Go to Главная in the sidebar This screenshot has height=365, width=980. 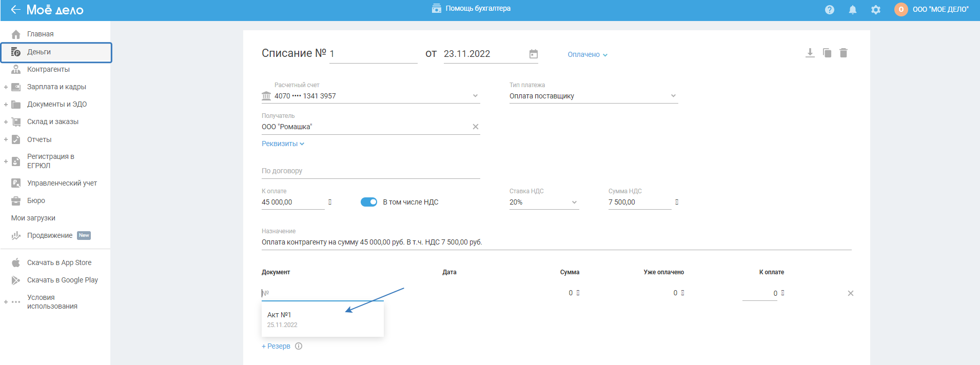(40, 34)
